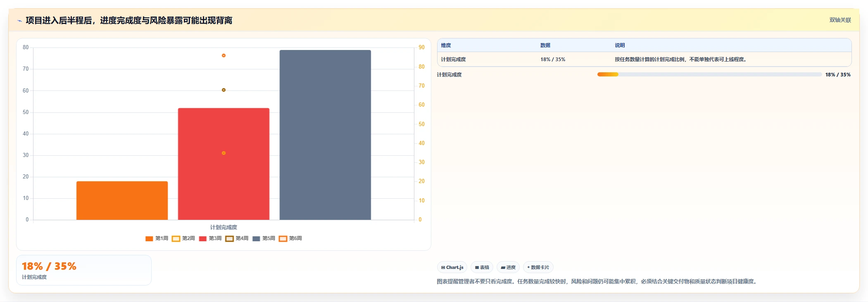Click the card title 项目进入后半程后
The height and width of the screenshot is (302, 868).
(x=129, y=20)
